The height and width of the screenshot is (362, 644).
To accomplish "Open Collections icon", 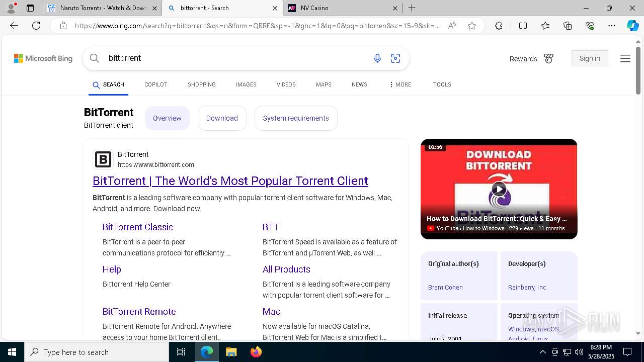I will pyautogui.click(x=568, y=26).
